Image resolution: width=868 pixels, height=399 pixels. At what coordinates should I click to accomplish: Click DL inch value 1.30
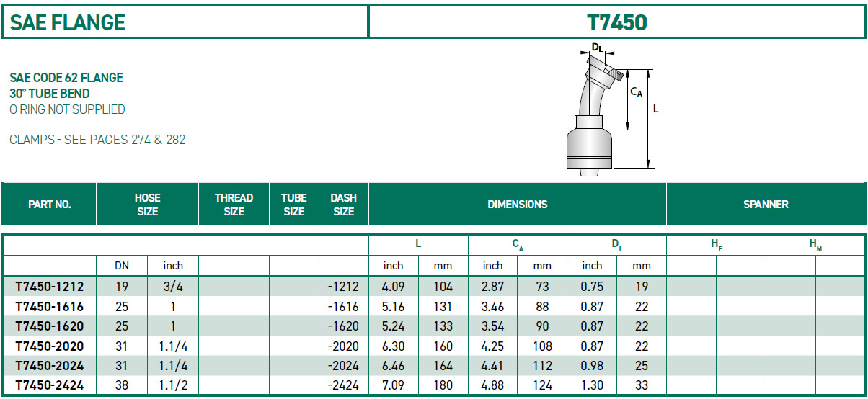point(592,385)
